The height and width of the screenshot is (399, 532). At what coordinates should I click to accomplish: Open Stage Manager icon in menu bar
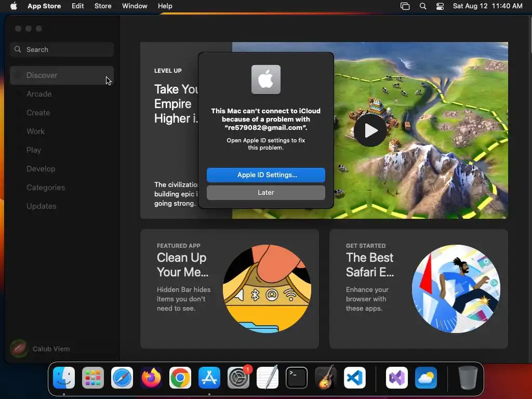(405, 6)
